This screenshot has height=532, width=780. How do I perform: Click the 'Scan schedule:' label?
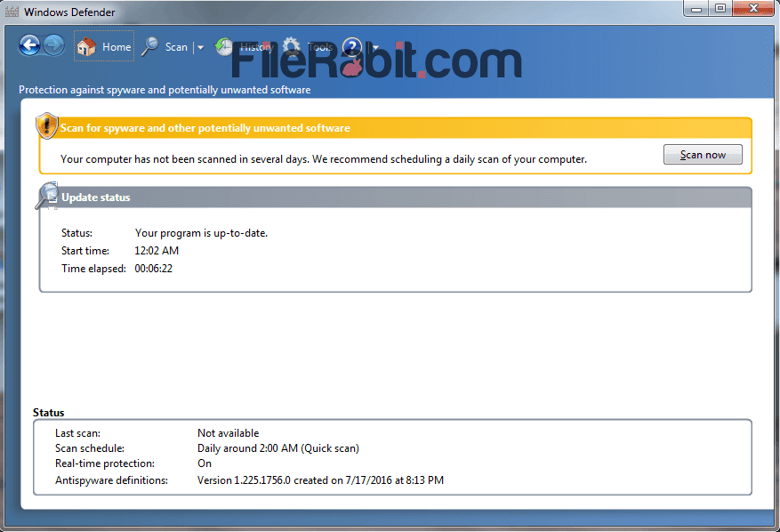pyautogui.click(x=90, y=447)
